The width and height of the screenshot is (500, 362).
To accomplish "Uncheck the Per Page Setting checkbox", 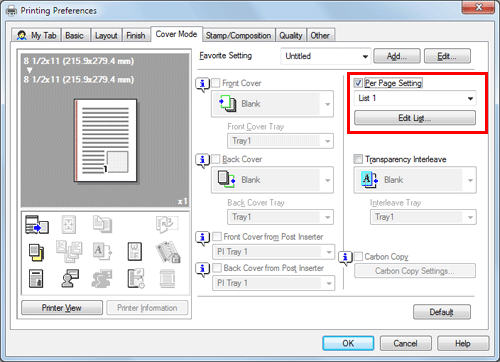I will pos(358,83).
